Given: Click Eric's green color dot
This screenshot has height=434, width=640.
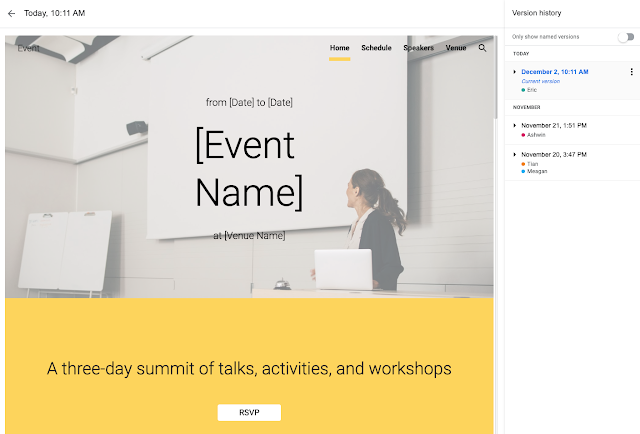Looking at the screenshot, I should tap(523, 90).
